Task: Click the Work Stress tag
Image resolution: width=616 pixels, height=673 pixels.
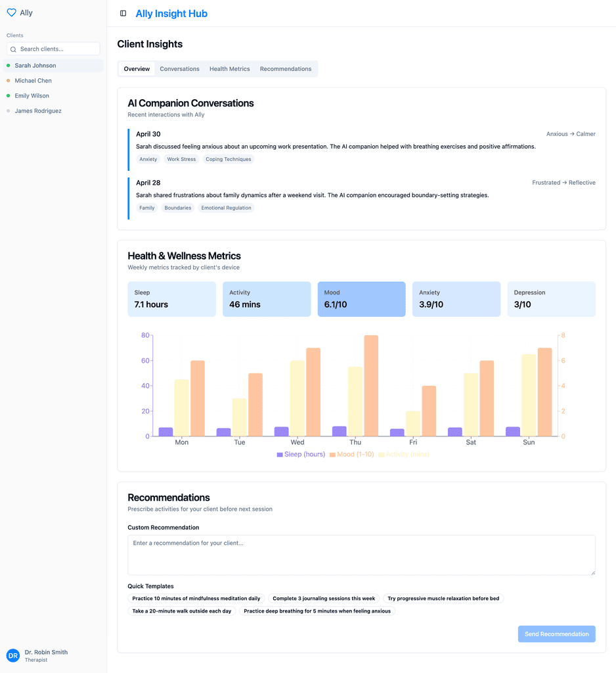Action: click(x=181, y=159)
